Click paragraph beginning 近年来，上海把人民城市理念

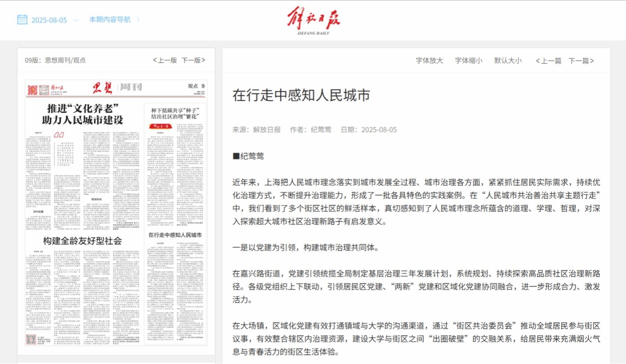[x=416, y=202]
